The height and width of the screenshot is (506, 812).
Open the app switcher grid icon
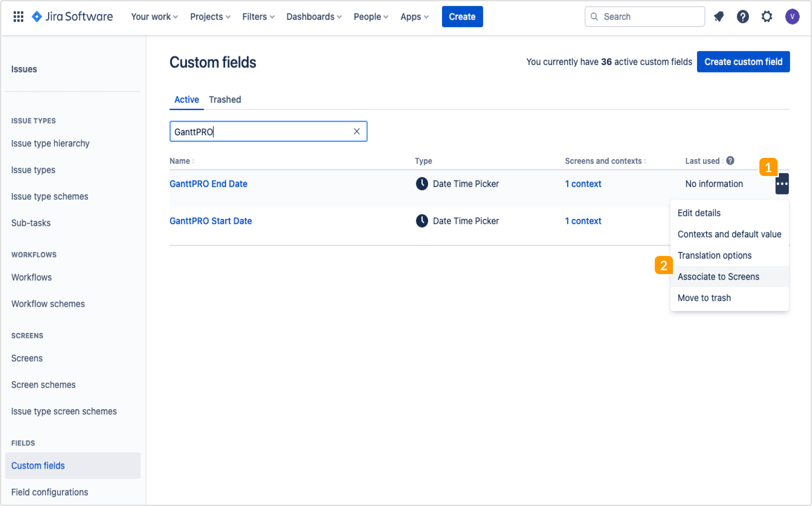tap(19, 16)
